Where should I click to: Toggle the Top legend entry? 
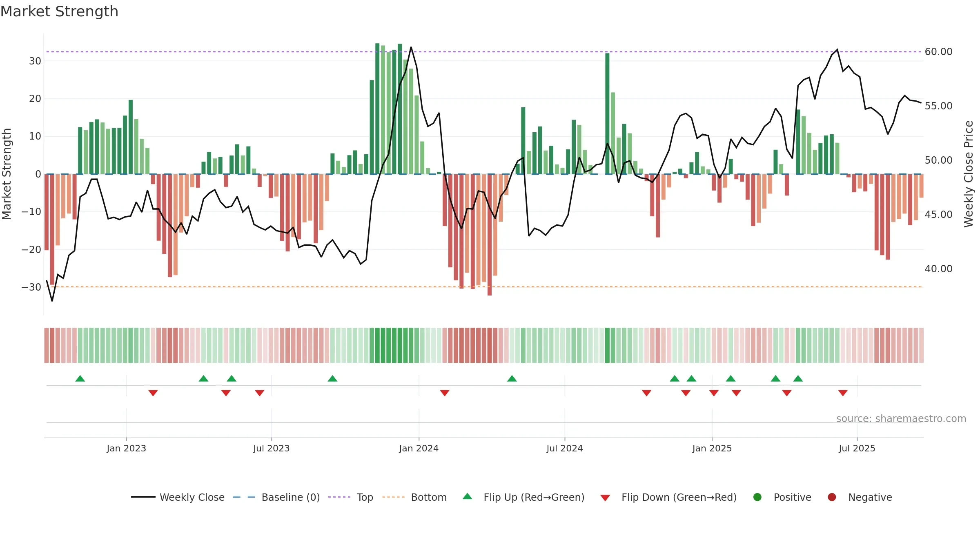pos(351,497)
